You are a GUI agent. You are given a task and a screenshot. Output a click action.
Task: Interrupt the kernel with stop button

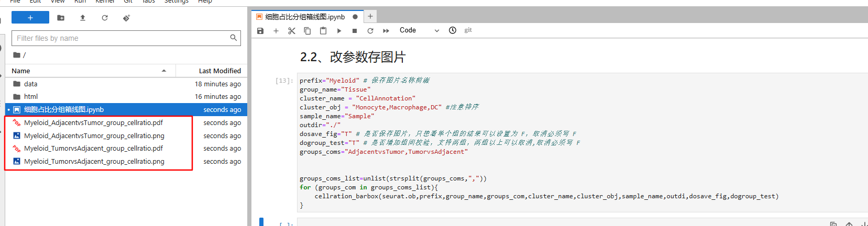point(355,31)
